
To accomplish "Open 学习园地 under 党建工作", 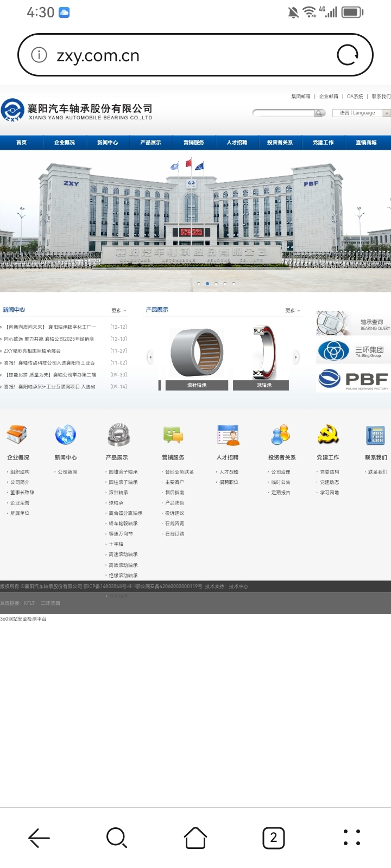I will (329, 493).
